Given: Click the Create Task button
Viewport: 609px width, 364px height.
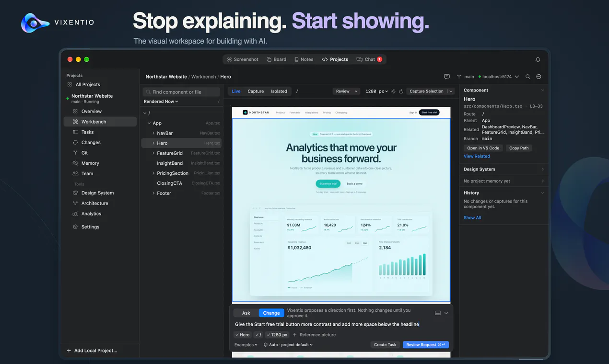Looking at the screenshot, I should coord(385,345).
